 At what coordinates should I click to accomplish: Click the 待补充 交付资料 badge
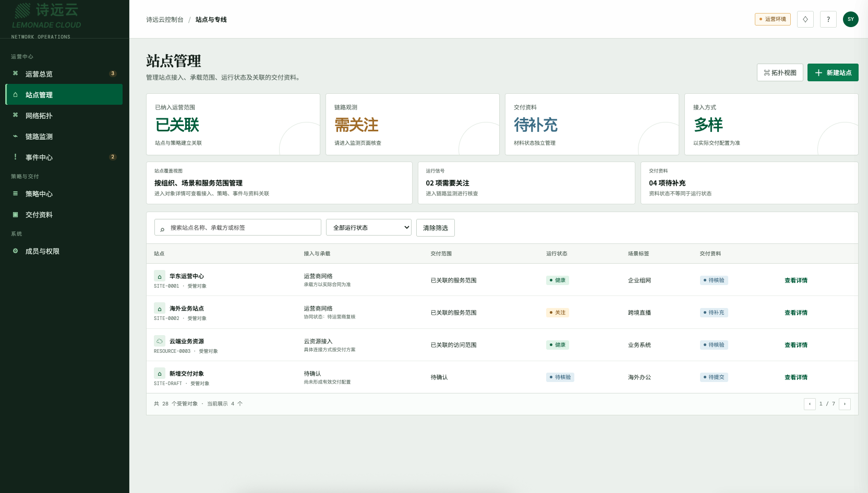click(x=714, y=313)
